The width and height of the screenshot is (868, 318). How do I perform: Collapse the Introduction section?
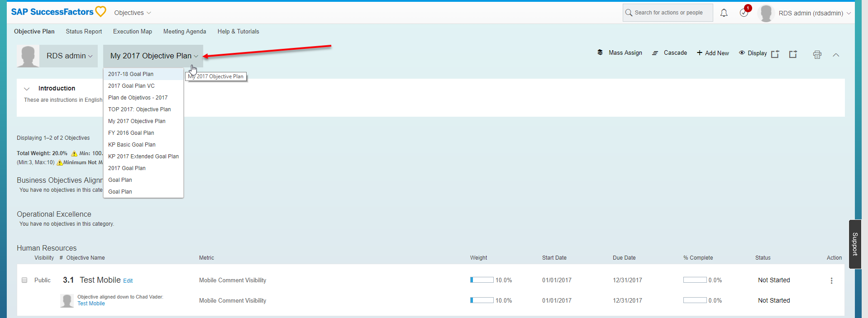[27, 89]
